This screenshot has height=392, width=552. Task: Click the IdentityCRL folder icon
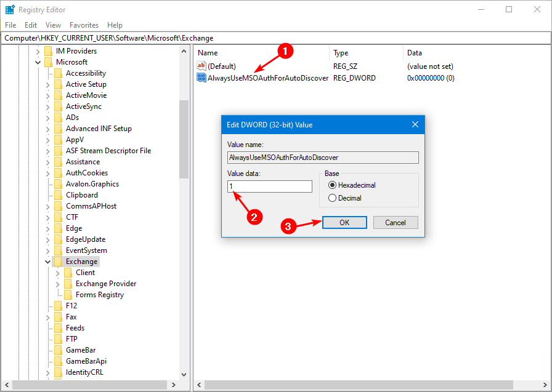pyautogui.click(x=59, y=372)
